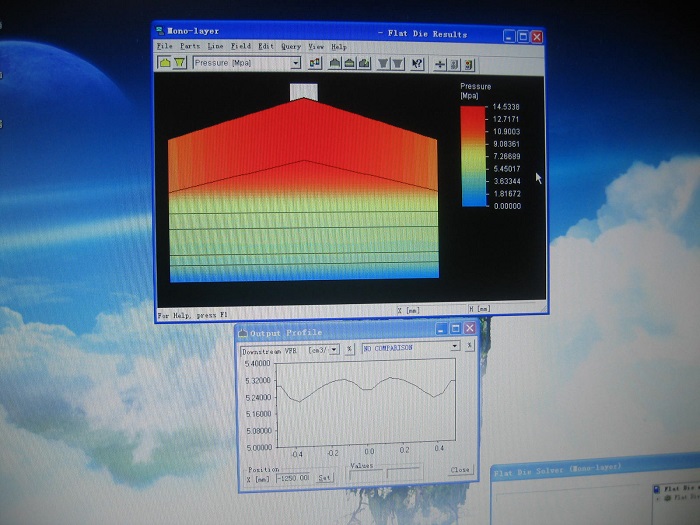Click the left gray funnel toolbar icon
This screenshot has width=700, height=525.
click(383, 64)
